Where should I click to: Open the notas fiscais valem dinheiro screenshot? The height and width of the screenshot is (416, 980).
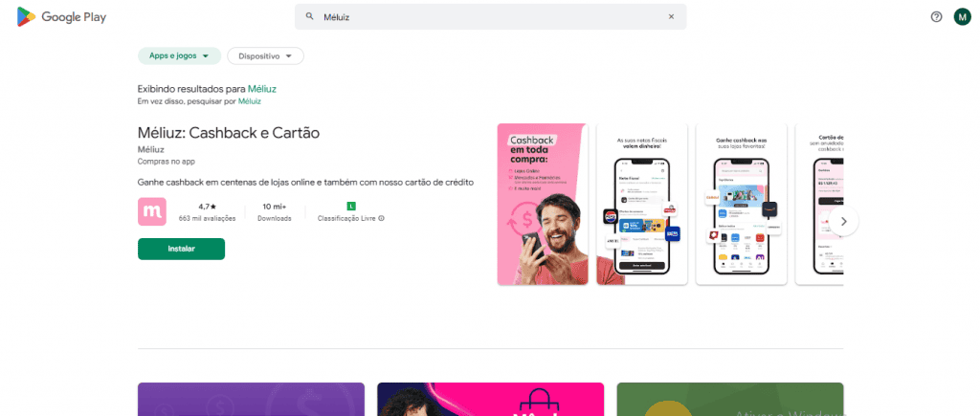tap(642, 205)
